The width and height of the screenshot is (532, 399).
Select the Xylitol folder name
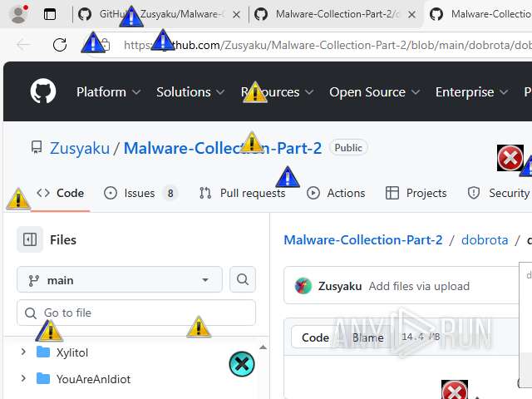[x=72, y=352]
